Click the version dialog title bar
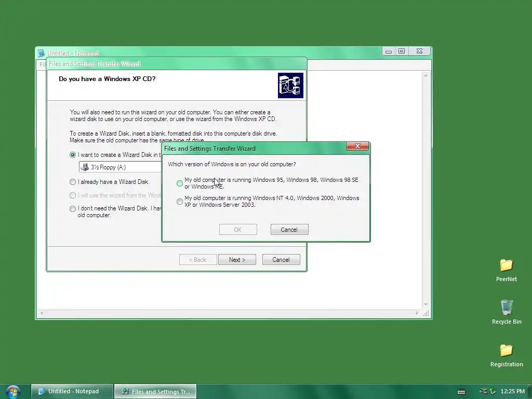Screen dimensions: 532x399 (255, 148)
